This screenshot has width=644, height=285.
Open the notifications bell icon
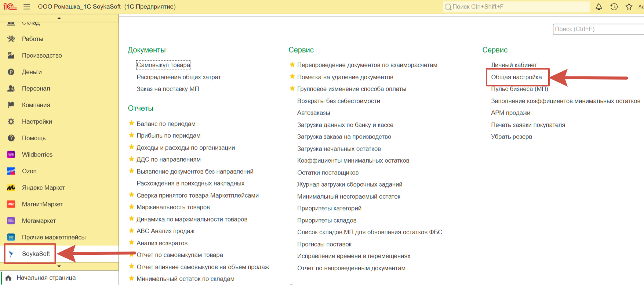(598, 7)
